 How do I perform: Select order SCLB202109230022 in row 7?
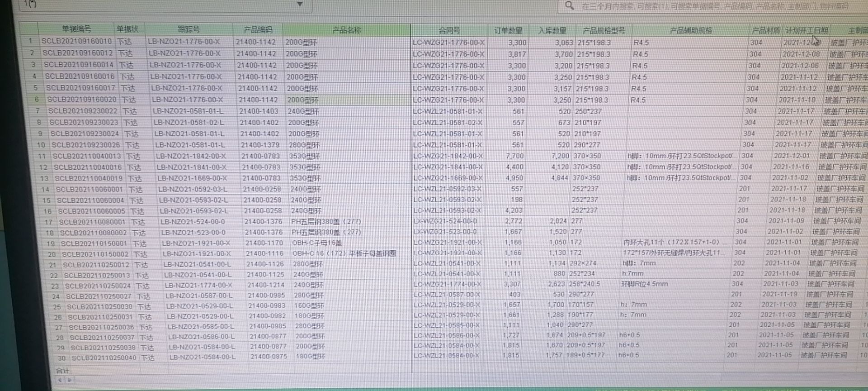[83, 111]
